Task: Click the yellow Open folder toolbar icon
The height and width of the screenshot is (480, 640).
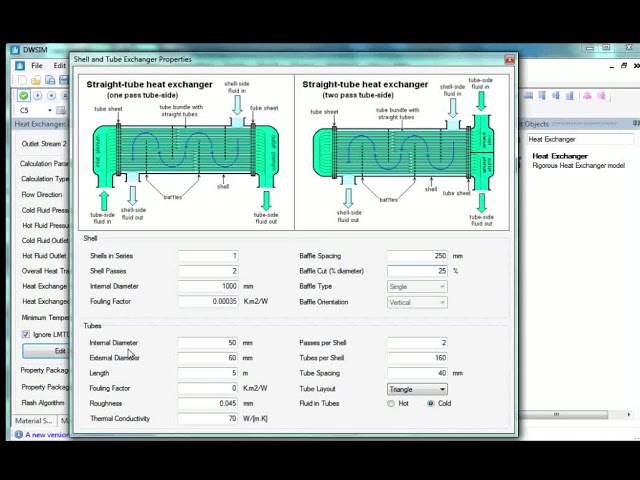Action: [x=36, y=80]
